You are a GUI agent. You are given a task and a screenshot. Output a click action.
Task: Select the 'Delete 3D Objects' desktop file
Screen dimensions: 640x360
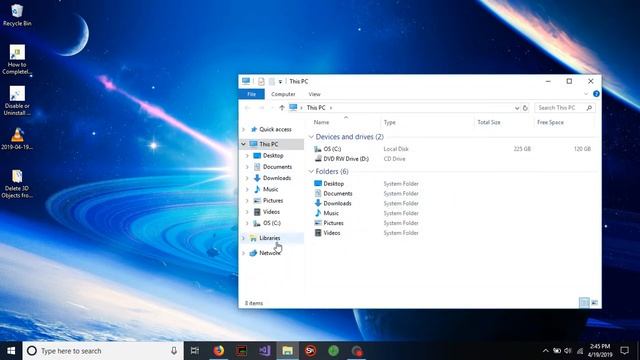tap(17, 184)
